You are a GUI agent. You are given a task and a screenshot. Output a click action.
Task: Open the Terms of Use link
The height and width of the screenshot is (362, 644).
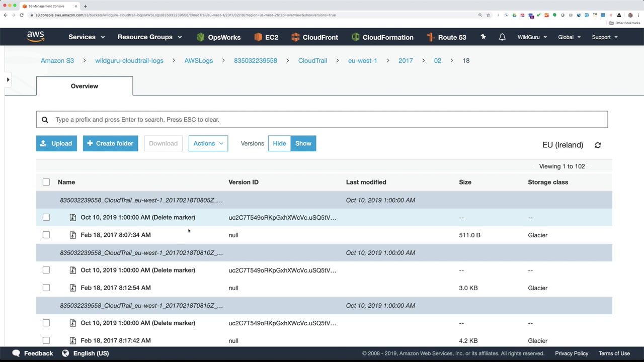point(614,353)
